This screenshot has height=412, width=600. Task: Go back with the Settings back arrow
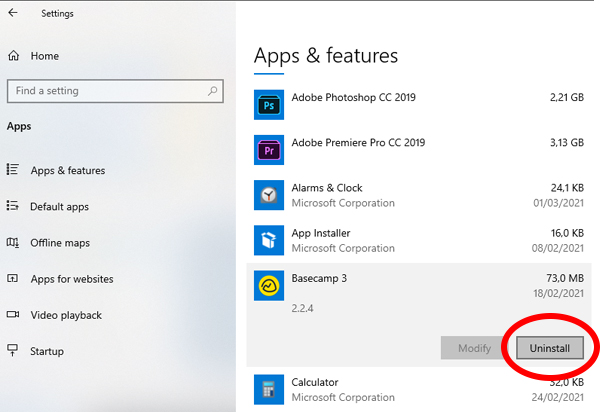[13, 13]
